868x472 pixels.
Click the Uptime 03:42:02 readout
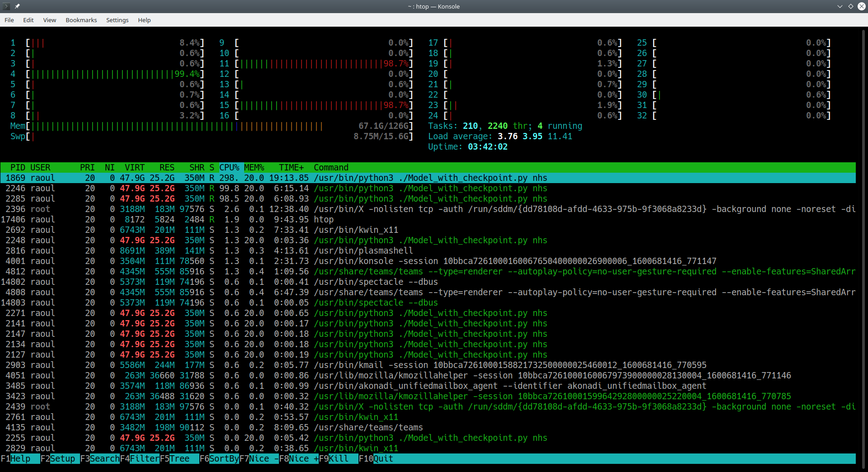tap(468, 146)
